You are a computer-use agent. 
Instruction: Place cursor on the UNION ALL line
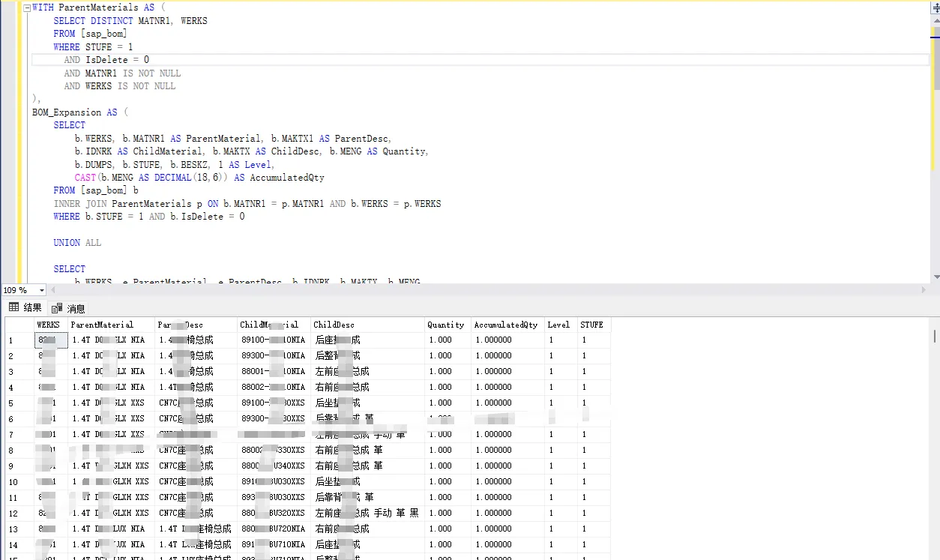(77, 243)
